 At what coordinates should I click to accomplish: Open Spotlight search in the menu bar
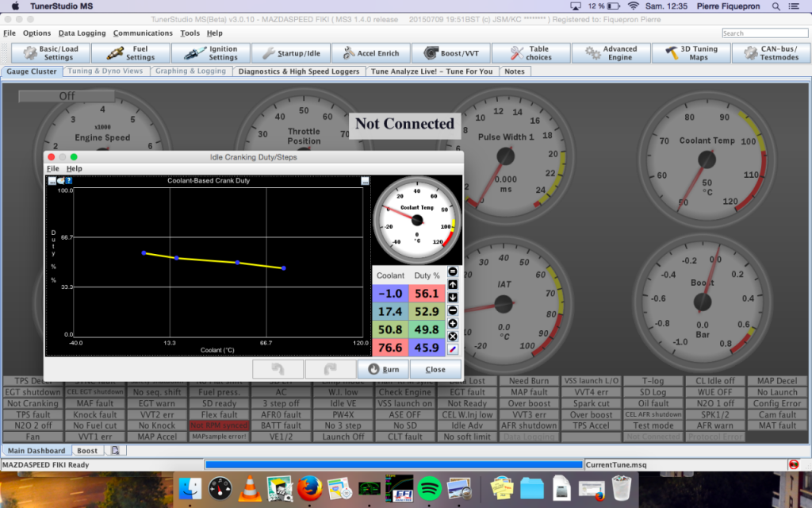tap(776, 6)
